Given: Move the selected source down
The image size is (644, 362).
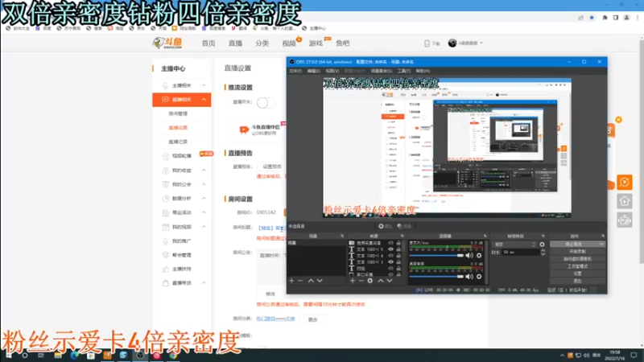Looking at the screenshot, I should [x=390, y=281].
